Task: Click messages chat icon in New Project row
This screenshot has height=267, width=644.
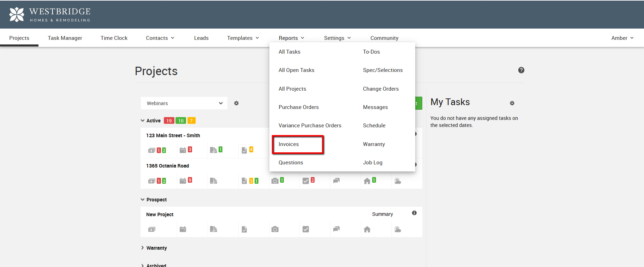Action: click(x=336, y=229)
